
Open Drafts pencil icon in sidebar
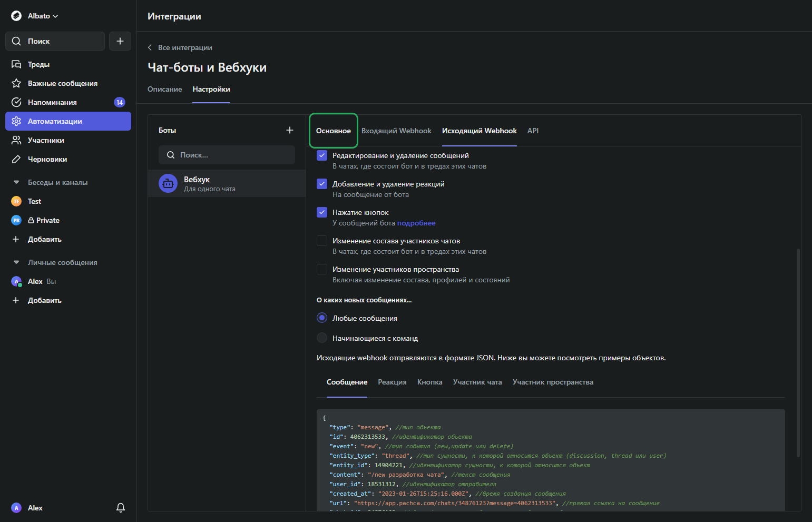(x=16, y=159)
